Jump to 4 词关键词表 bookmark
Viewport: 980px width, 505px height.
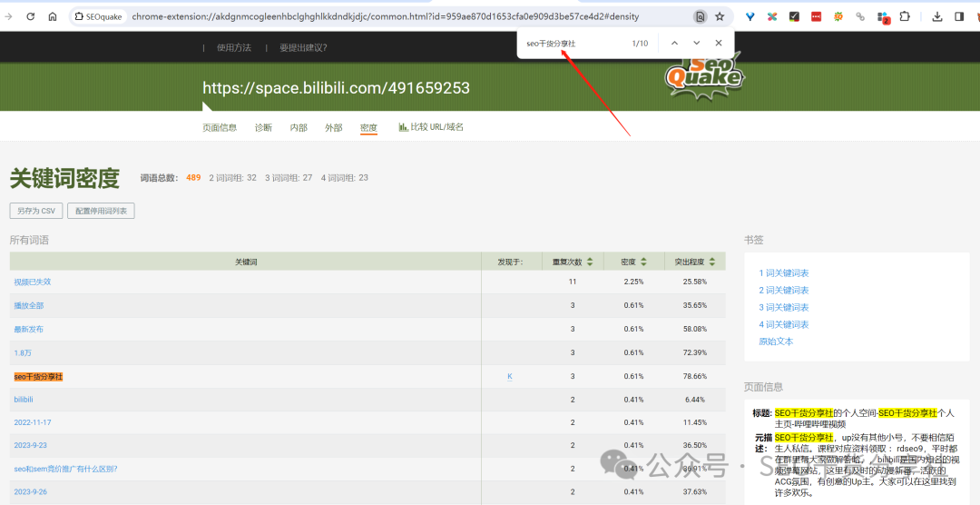tap(784, 325)
